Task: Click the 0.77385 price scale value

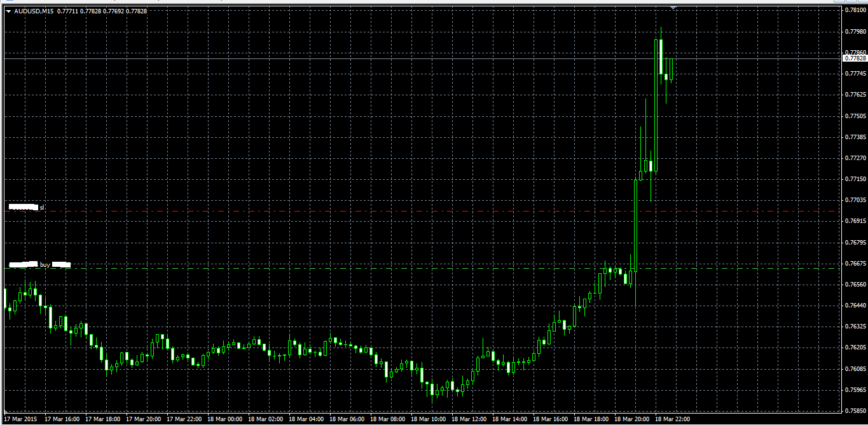Action: pyautogui.click(x=856, y=137)
